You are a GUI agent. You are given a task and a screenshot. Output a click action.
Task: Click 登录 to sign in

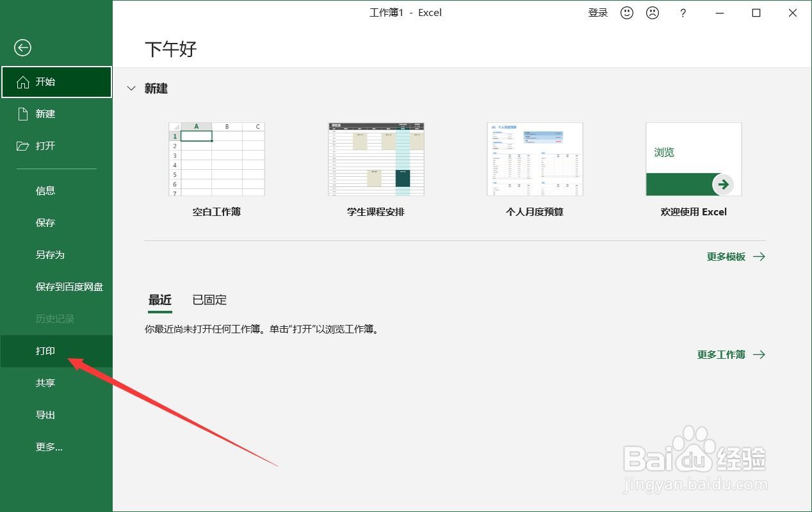[x=598, y=13]
